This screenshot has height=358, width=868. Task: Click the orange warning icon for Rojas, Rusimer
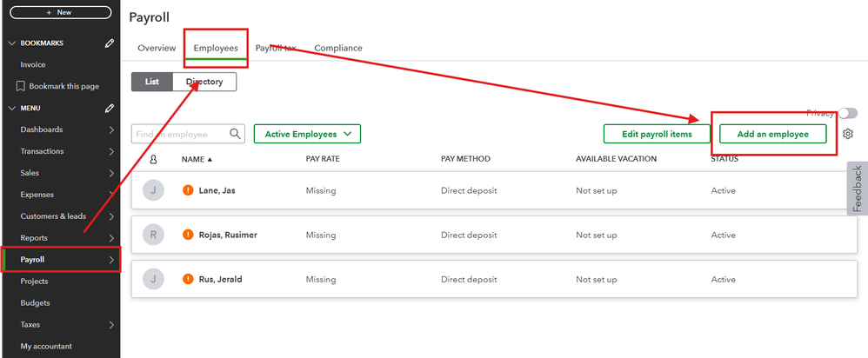click(x=188, y=235)
